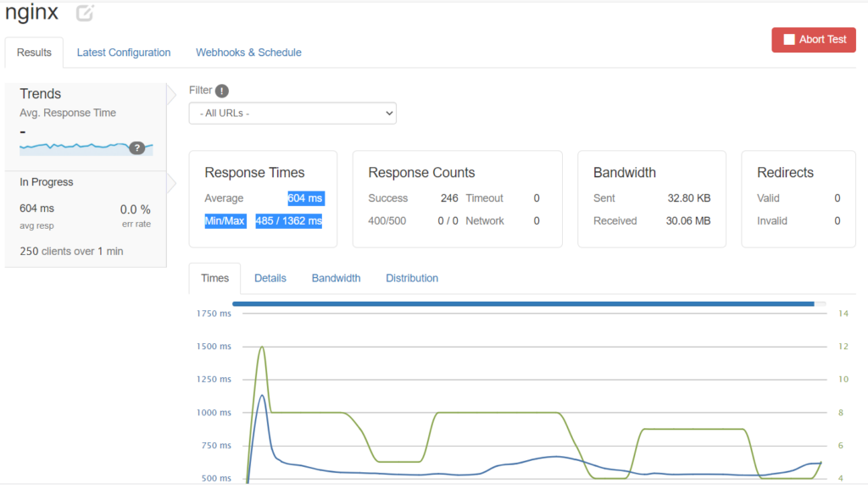Viewport: 868px width, 489px height.
Task: Abort the running test
Action: coord(813,40)
